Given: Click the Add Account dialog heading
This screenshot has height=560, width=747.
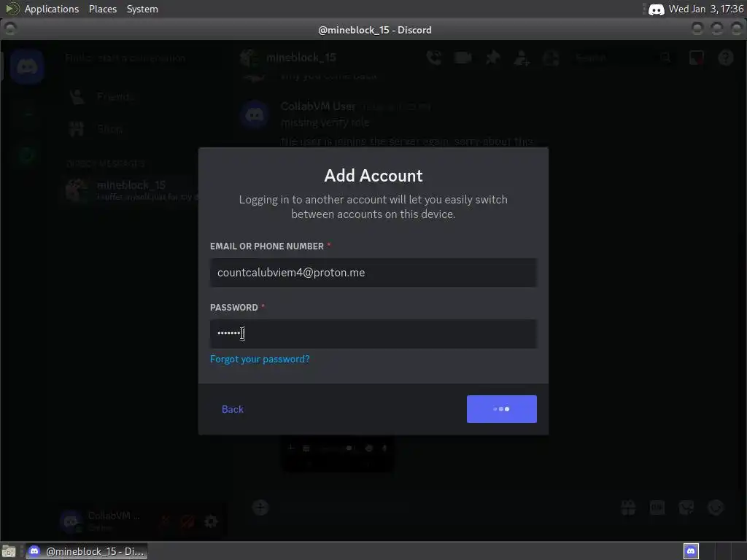Looking at the screenshot, I should tap(373, 176).
